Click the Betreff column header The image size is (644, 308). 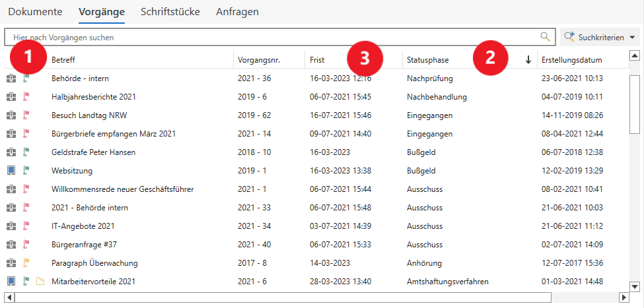[x=63, y=60]
